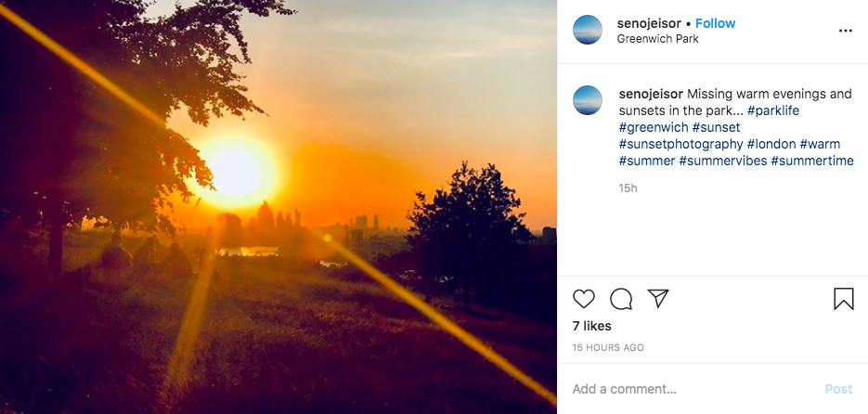Open the #parklife hashtag
This screenshot has width=868, height=414.
[773, 110]
